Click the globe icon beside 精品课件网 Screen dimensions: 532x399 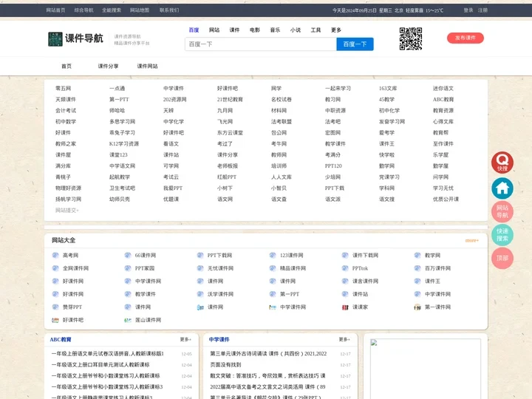coord(273,268)
